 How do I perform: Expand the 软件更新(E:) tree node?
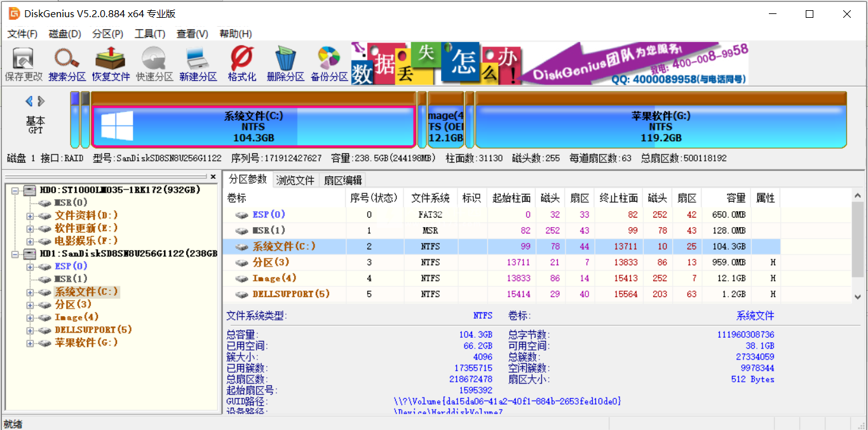[x=30, y=228]
